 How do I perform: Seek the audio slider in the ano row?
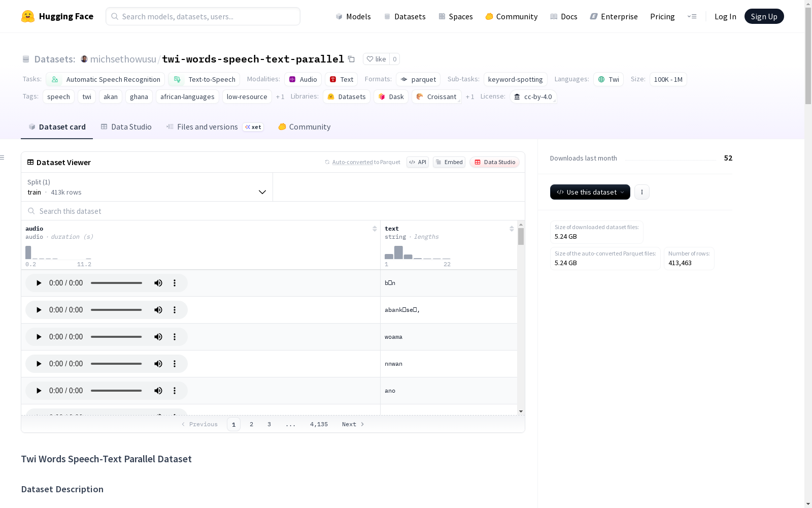[x=116, y=391]
